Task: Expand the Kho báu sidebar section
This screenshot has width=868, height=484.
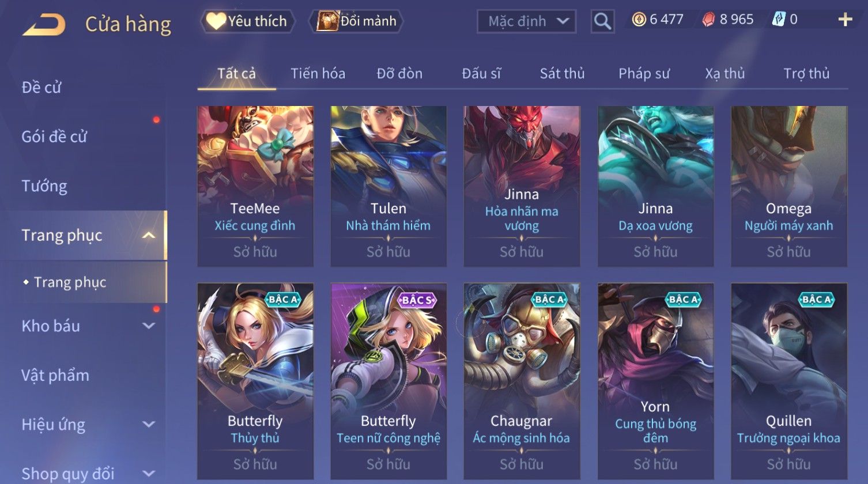Action: (x=149, y=326)
